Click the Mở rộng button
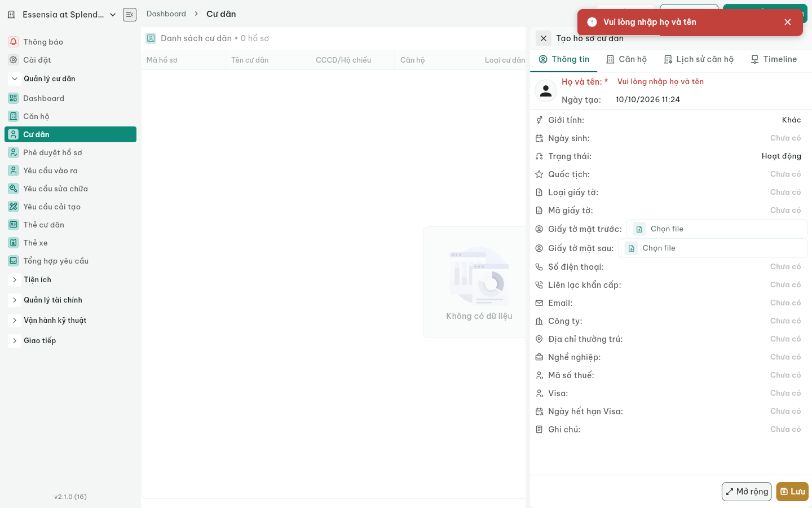The height and width of the screenshot is (508, 812). pos(747,492)
